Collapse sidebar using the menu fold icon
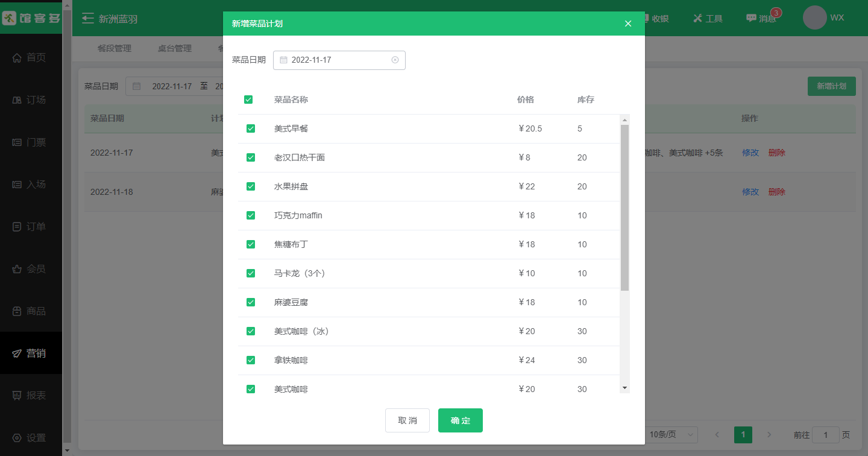868x456 pixels. pos(88,18)
